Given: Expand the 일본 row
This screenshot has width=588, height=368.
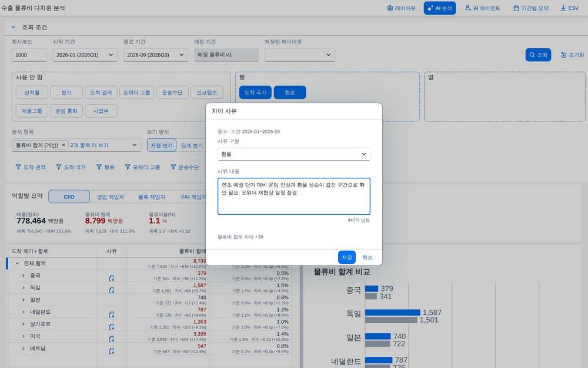Looking at the screenshot, I should coord(24,300).
